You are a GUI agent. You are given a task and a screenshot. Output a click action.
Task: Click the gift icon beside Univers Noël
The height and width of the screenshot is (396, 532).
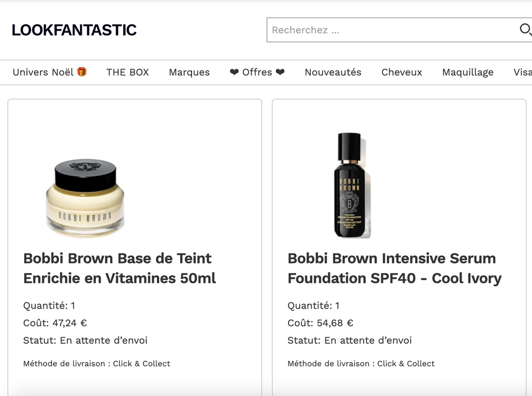tap(82, 72)
